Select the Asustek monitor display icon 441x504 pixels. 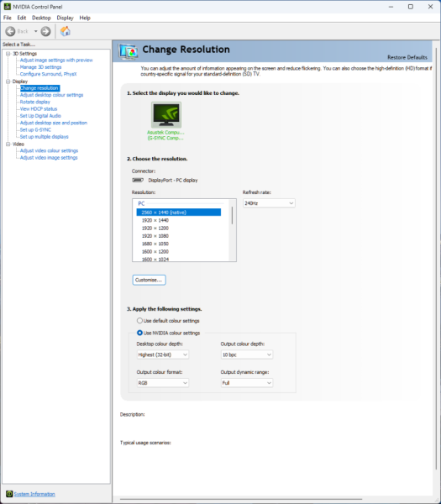pyautogui.click(x=166, y=115)
